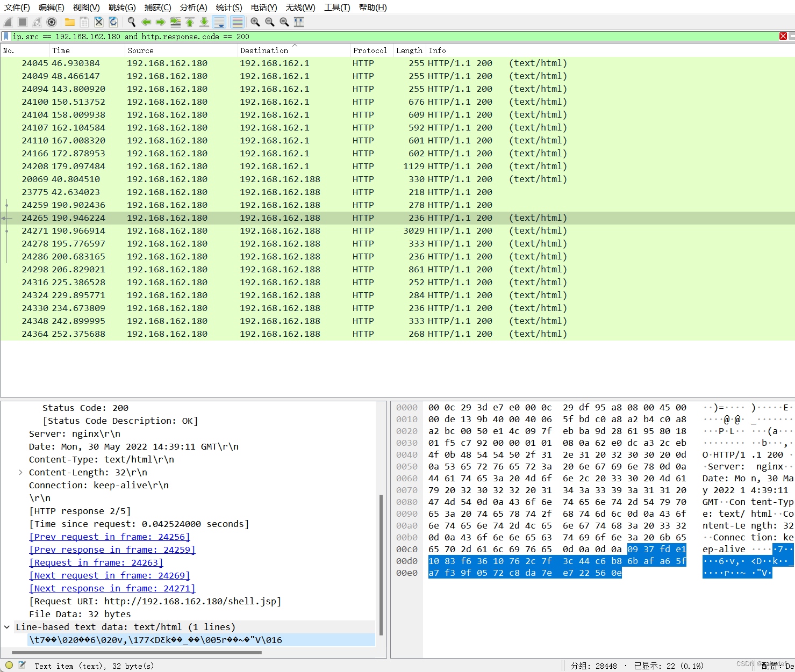Select packet 24208 with length 1129

point(397,166)
